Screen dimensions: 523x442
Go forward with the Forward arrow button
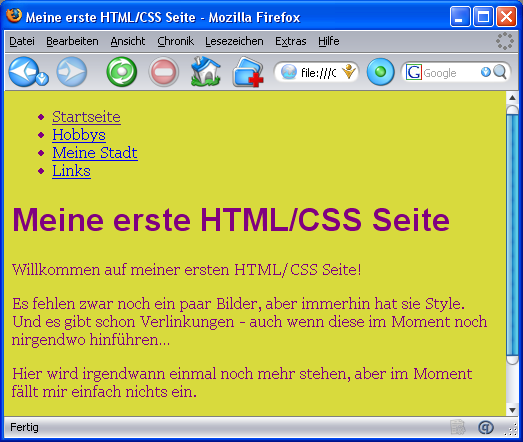[x=71, y=71]
